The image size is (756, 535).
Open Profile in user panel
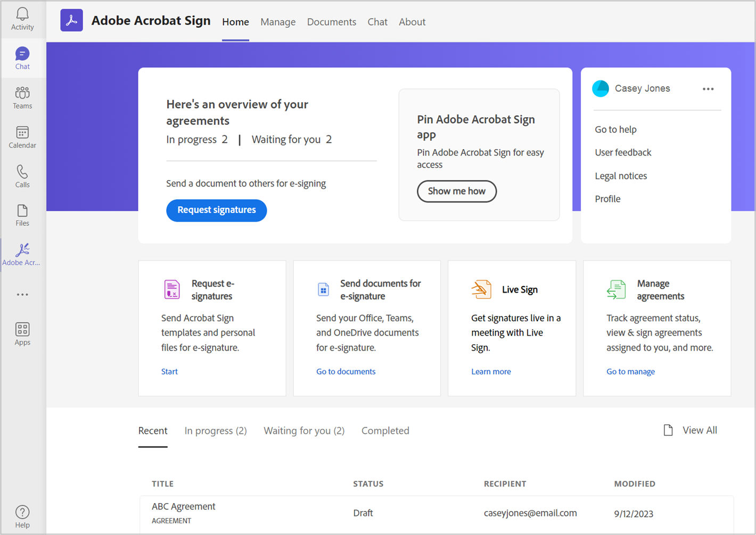coord(607,199)
